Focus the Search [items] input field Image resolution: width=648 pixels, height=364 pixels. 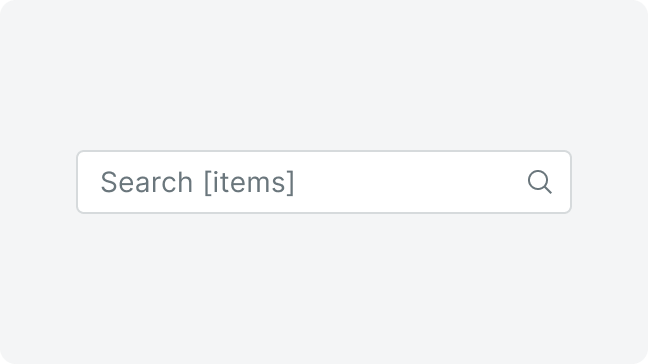tap(324, 182)
